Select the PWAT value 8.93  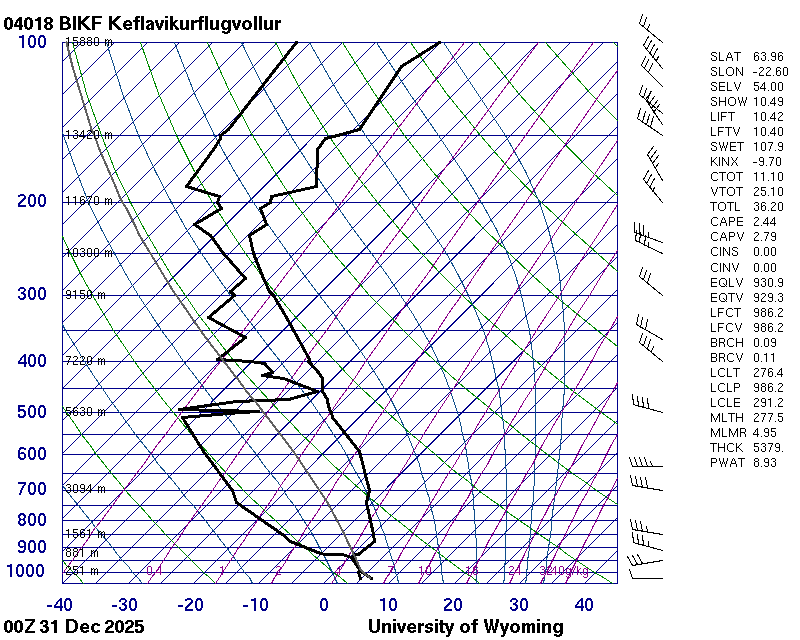tap(766, 462)
